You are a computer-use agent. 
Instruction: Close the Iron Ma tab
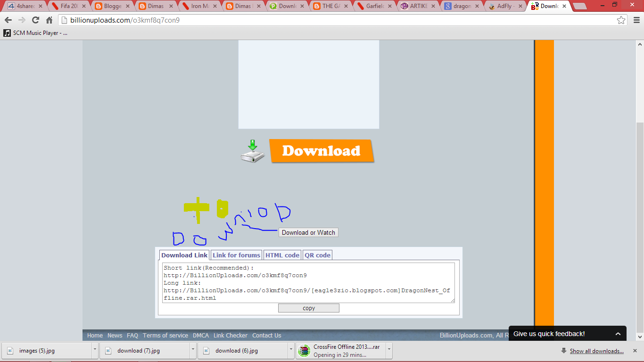pyautogui.click(x=215, y=7)
